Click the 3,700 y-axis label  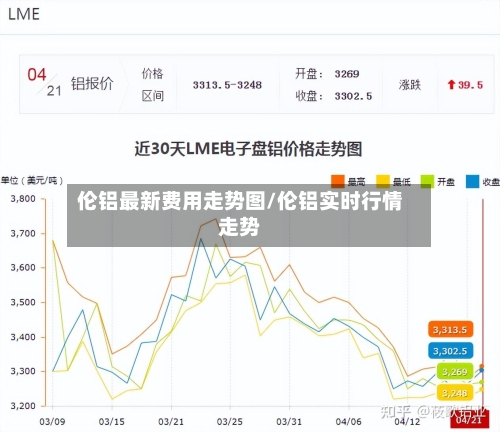click(23, 234)
